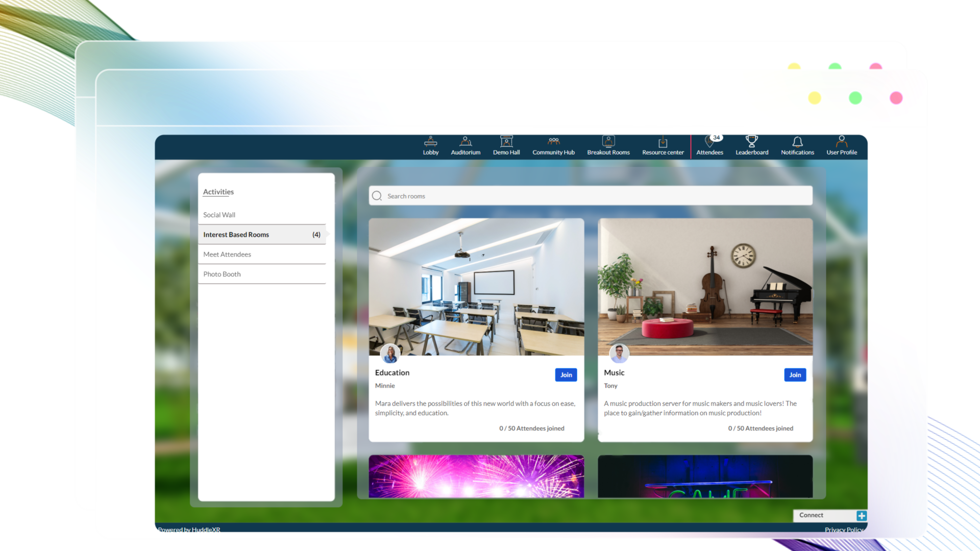The width and height of the screenshot is (980, 551).
Task: Open the Auditorium section
Action: (x=465, y=145)
